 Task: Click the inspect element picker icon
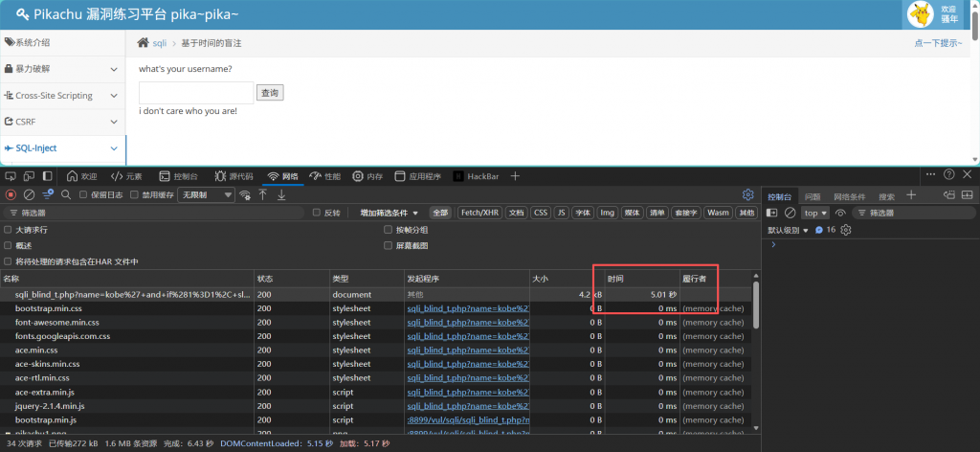(11, 176)
